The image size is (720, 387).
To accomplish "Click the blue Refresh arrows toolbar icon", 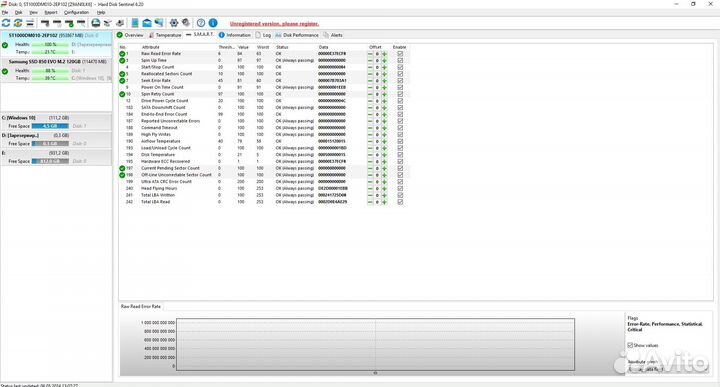I will [6, 22].
